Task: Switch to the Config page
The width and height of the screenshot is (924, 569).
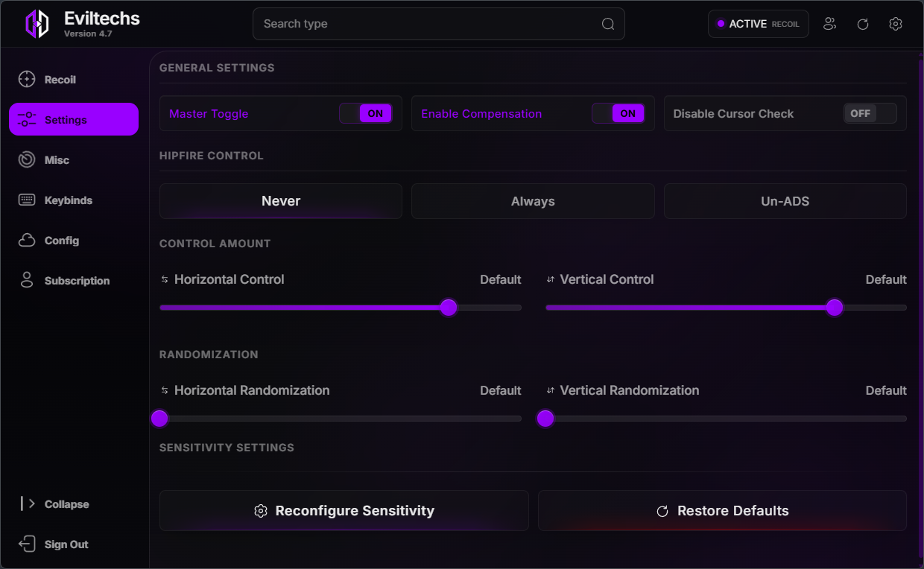Action: click(x=74, y=241)
